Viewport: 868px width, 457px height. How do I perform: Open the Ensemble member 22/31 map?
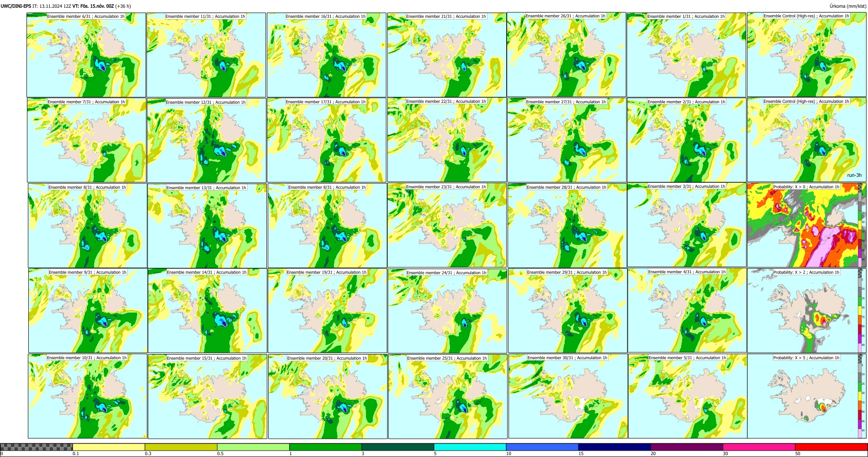[447, 139]
